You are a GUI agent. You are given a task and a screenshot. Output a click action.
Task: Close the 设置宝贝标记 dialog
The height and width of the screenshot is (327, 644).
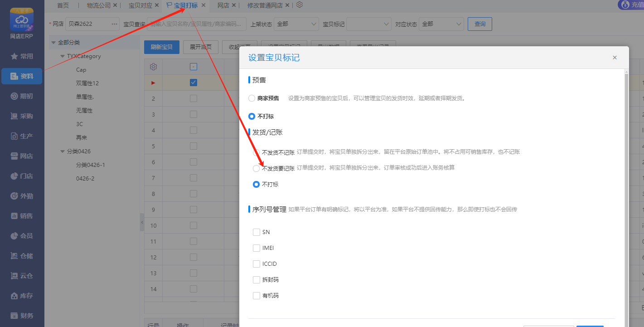(x=615, y=58)
